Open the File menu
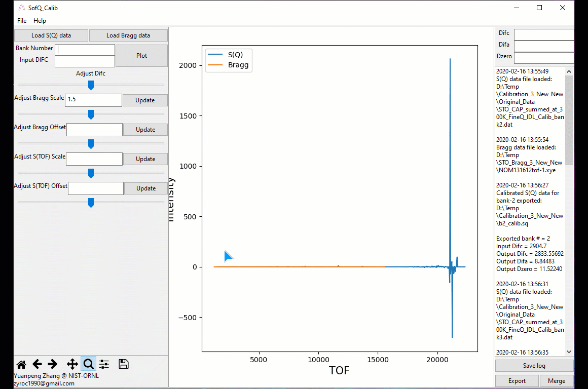Image resolution: width=588 pixels, height=389 pixels. coord(22,21)
